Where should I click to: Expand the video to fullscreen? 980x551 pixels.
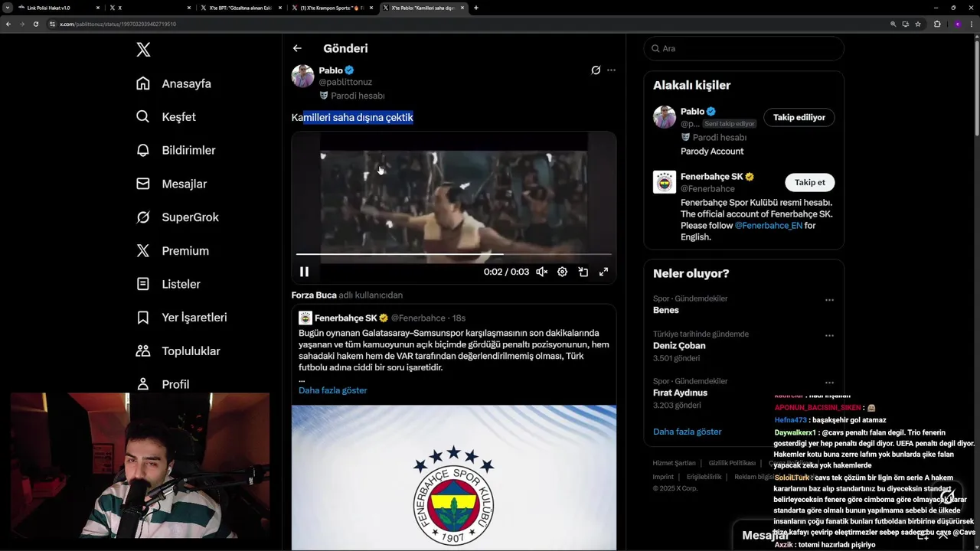[603, 272]
